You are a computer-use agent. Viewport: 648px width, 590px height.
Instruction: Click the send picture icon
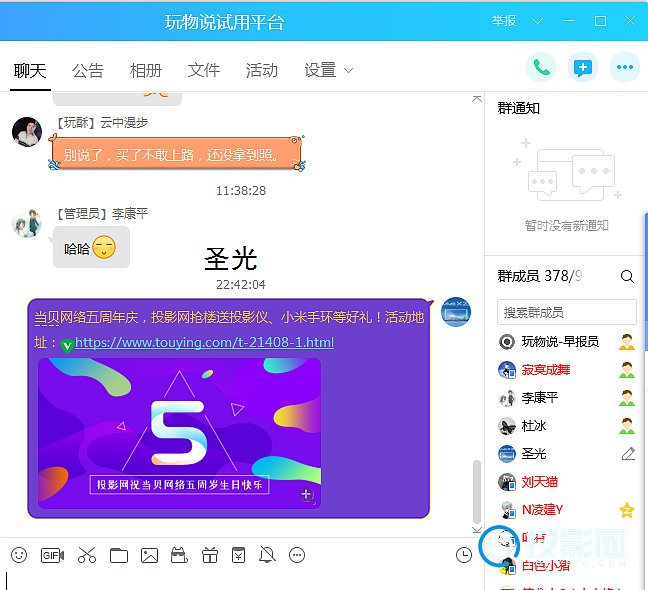click(x=149, y=555)
